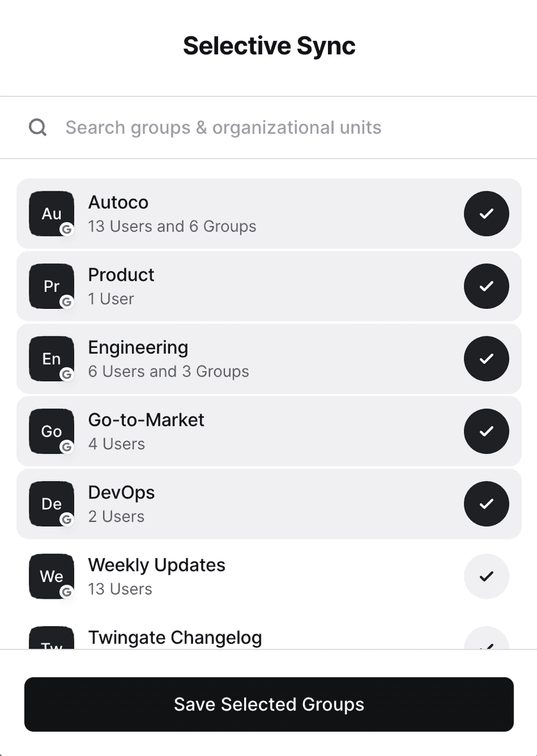Click the Product 'Pr' group avatar

[x=51, y=286]
